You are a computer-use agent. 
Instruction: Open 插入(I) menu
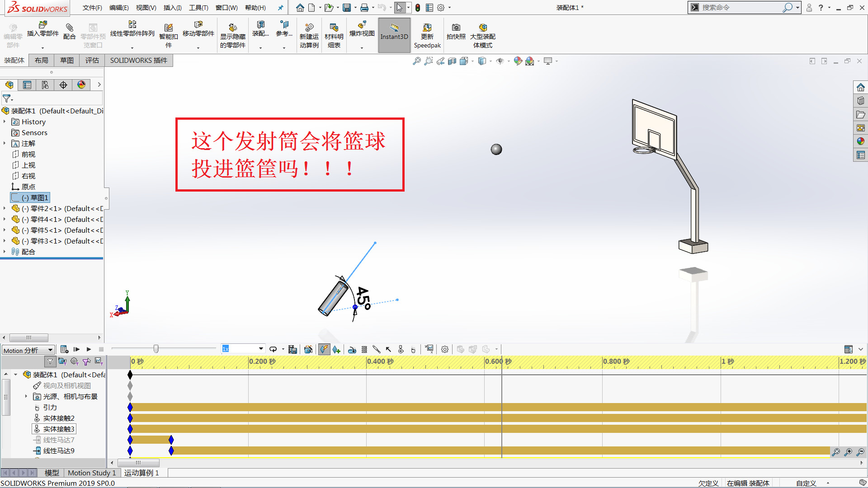point(173,8)
